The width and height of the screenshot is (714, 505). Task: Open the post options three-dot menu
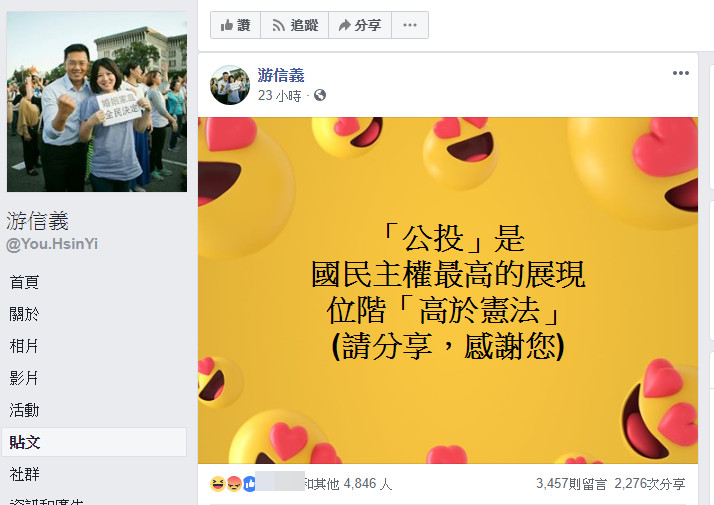681,73
